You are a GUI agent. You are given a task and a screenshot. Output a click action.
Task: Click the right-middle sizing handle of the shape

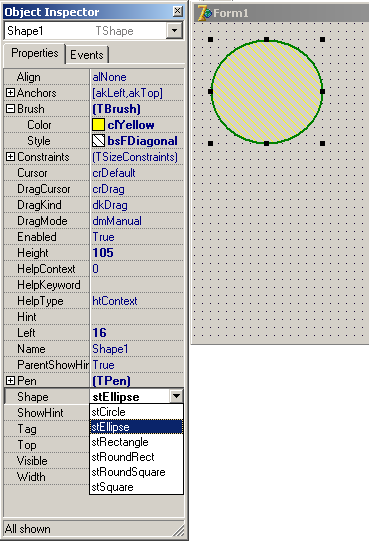(x=322, y=91)
